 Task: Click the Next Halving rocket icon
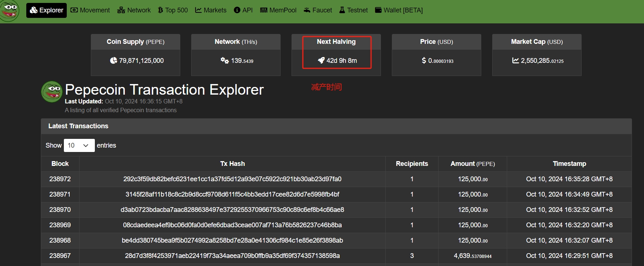pos(321,60)
